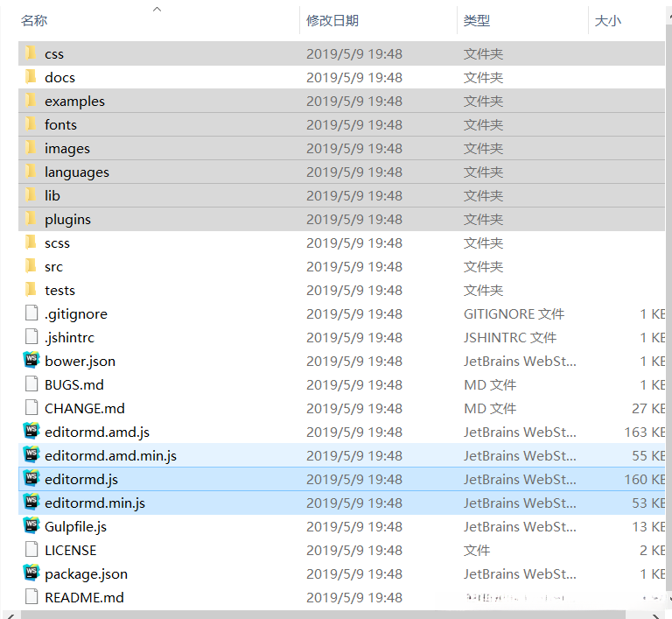Select the package.json file name
The height and width of the screenshot is (619, 672).
pyautogui.click(x=86, y=574)
